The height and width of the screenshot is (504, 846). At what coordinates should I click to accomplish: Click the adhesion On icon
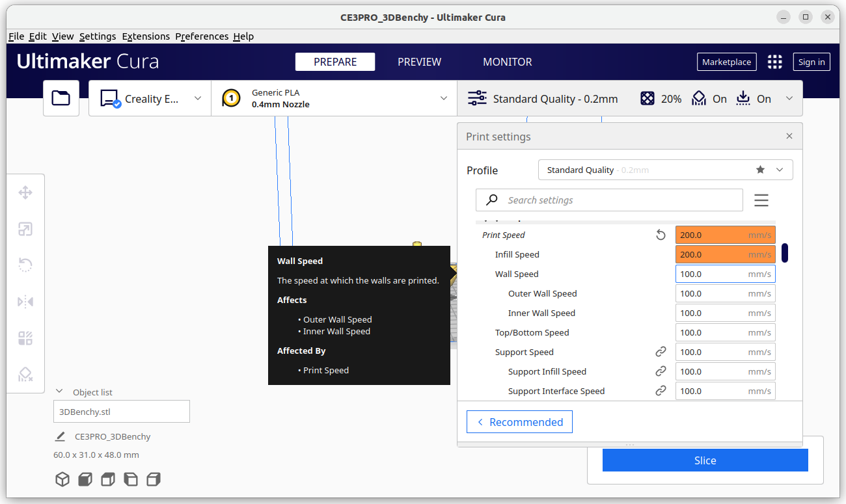pyautogui.click(x=743, y=99)
